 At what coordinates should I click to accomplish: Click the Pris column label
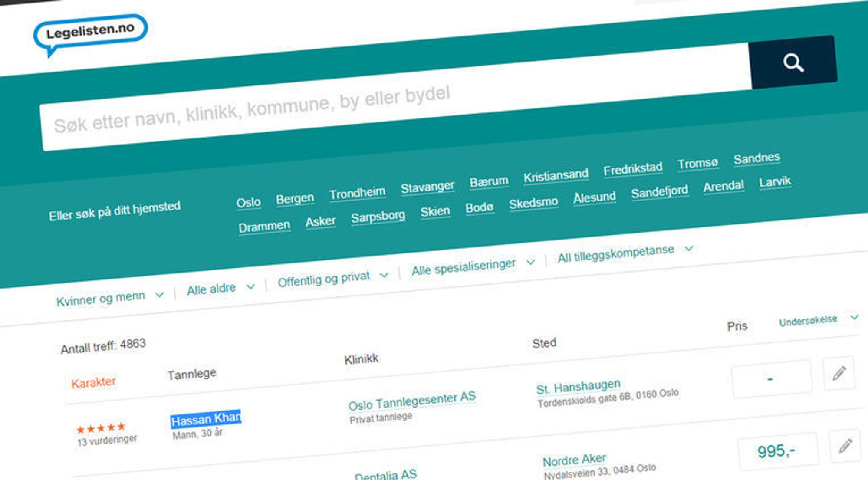pyautogui.click(x=737, y=326)
